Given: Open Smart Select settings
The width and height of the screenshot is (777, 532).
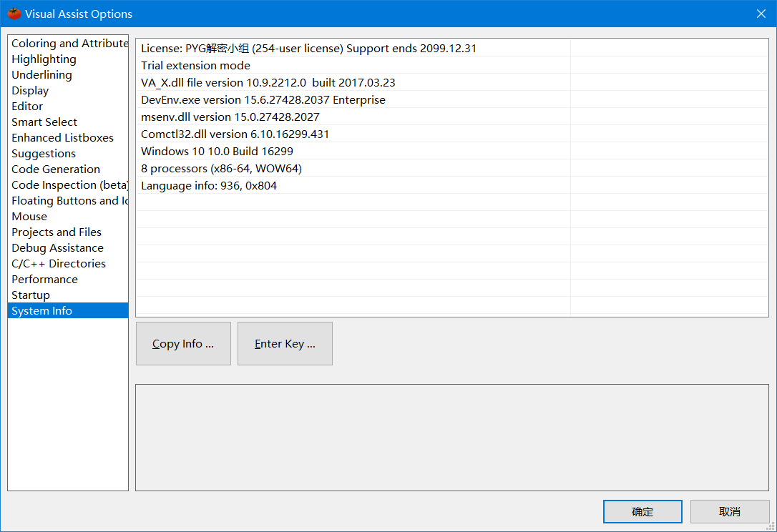Looking at the screenshot, I should (69, 122).
